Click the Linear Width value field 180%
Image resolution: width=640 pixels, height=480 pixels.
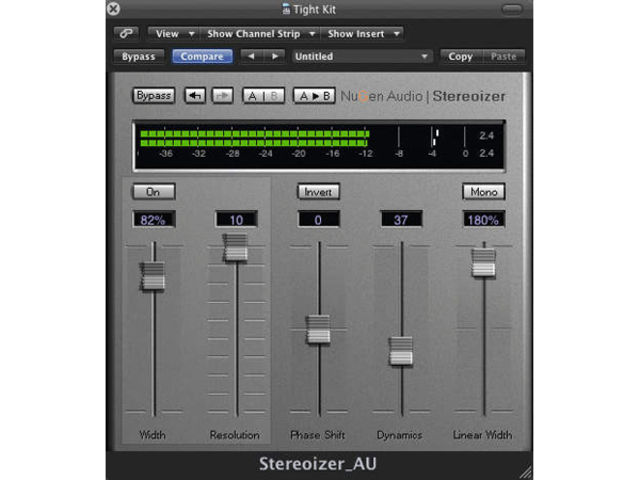[484, 220]
